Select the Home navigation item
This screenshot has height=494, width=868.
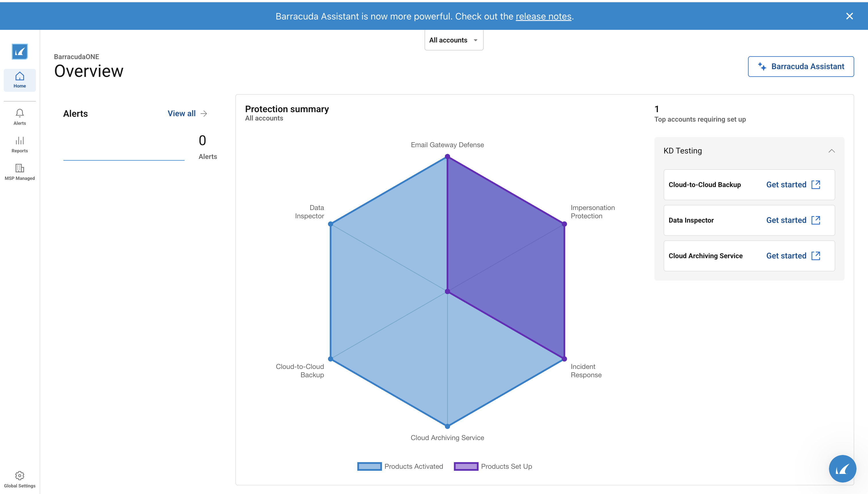point(20,80)
